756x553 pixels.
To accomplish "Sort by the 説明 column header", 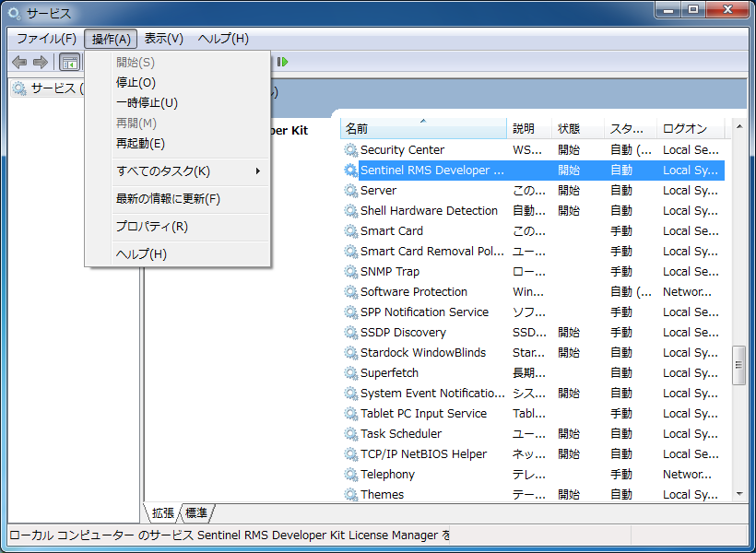I will coord(529,129).
